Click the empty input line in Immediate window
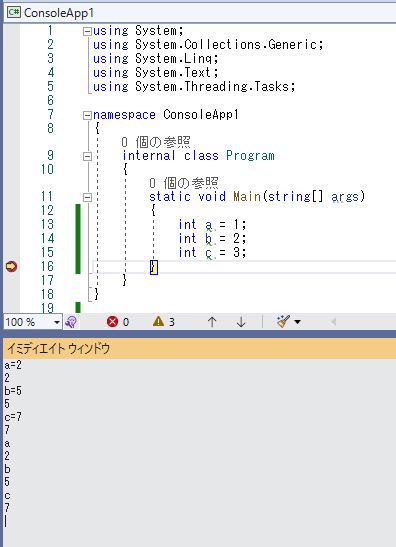The width and height of the screenshot is (396, 547). (199, 522)
